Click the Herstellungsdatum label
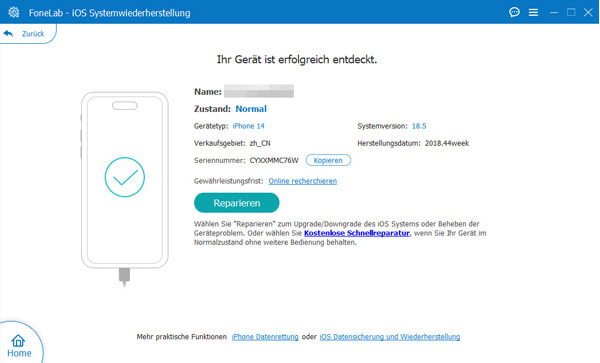 (389, 143)
